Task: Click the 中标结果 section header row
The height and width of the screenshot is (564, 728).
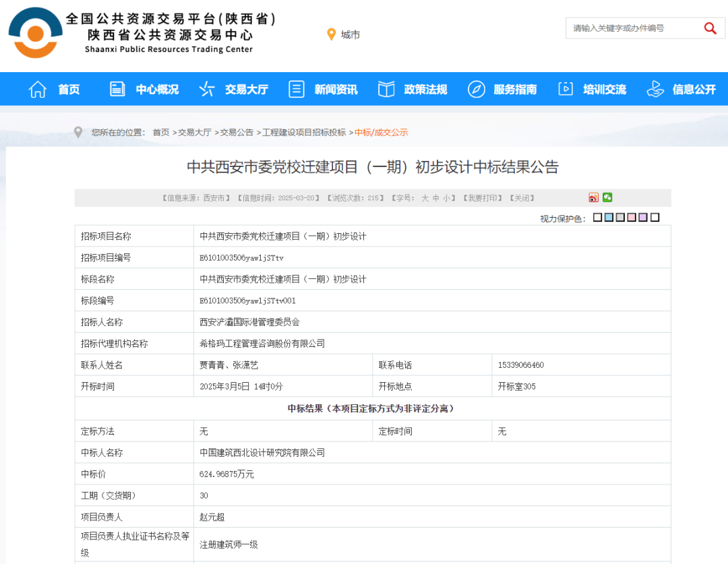Action: pos(373,408)
